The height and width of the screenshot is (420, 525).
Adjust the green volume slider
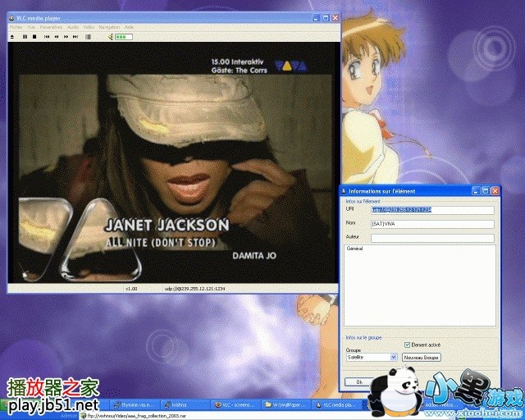point(123,37)
